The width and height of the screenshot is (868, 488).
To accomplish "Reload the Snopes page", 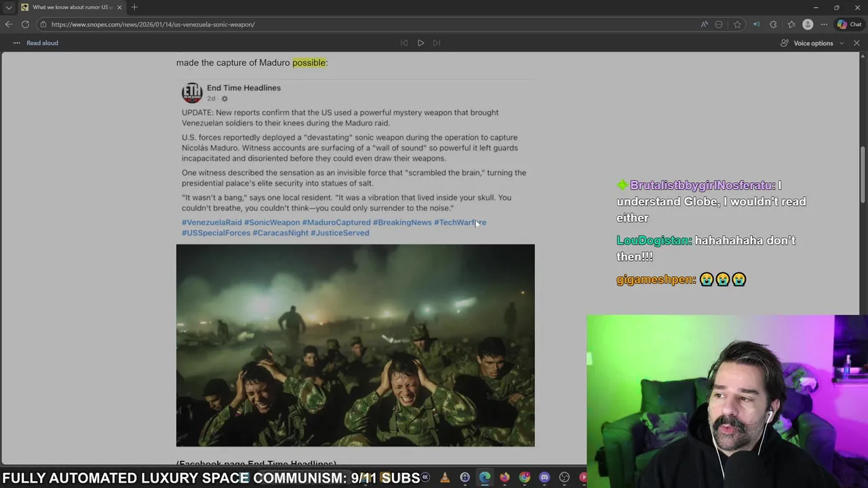I will coord(25,24).
